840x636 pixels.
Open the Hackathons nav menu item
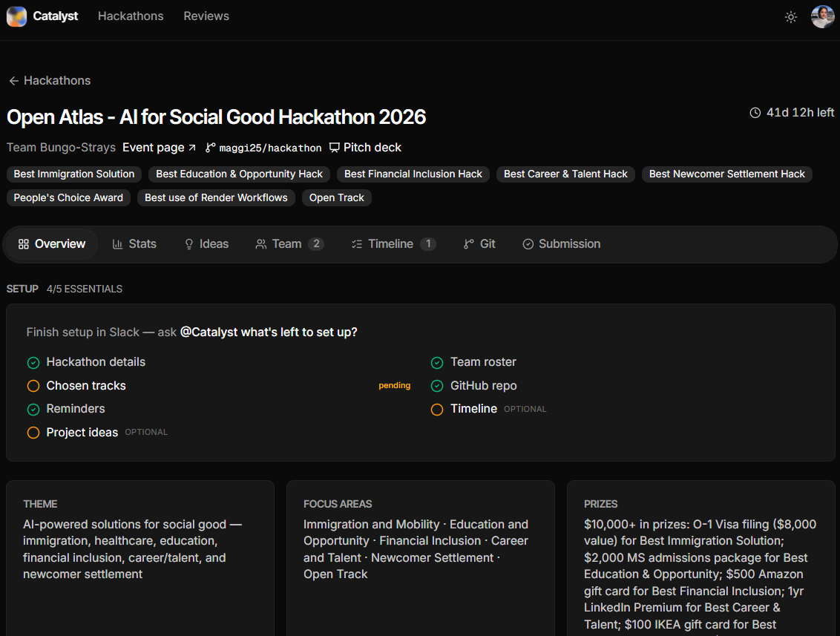coord(131,16)
